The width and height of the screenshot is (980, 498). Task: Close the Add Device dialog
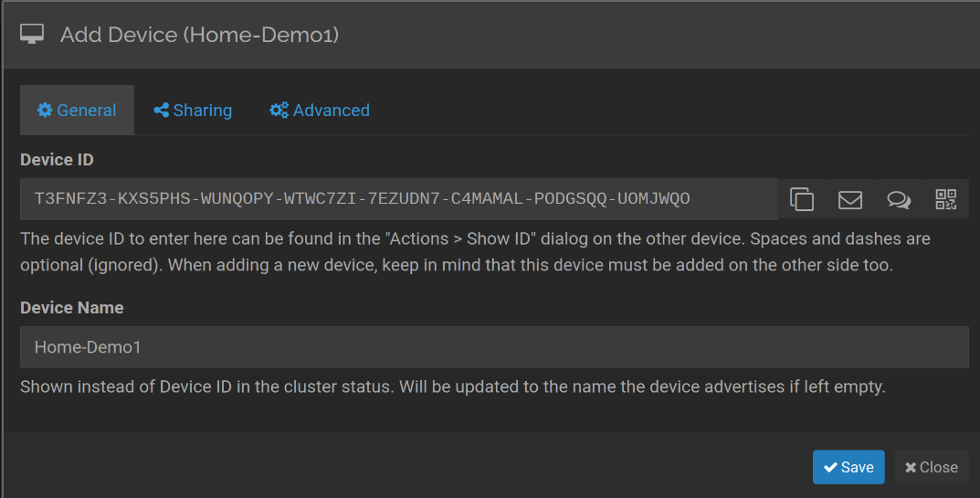coord(932,467)
